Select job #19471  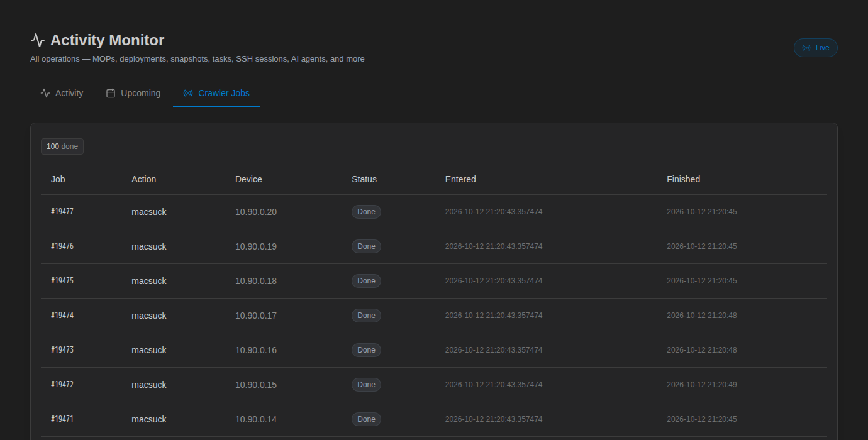tap(62, 419)
